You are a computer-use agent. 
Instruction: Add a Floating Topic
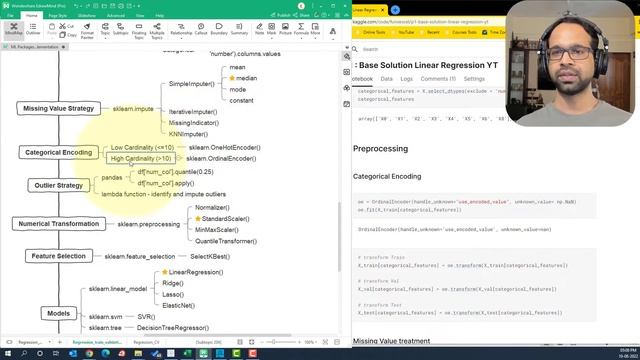pos(139,31)
